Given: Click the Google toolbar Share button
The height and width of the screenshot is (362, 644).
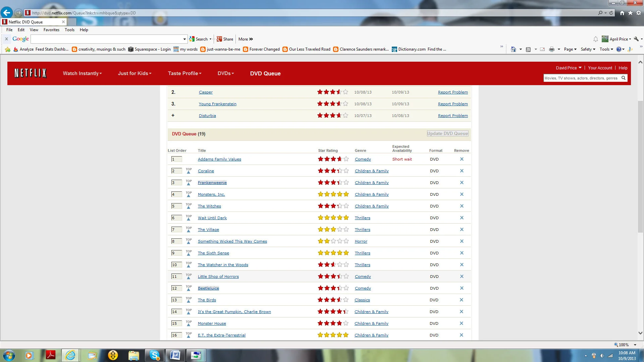Looking at the screenshot, I should [x=225, y=39].
